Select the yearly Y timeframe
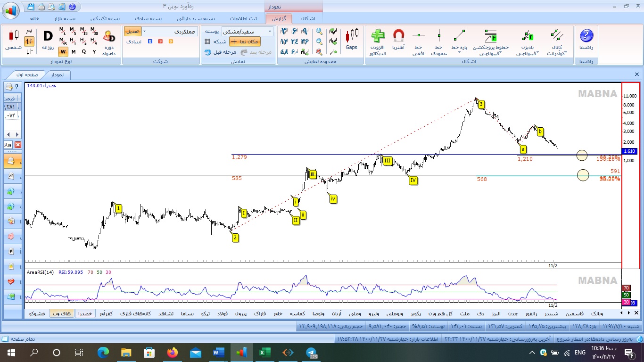Image resolution: width=644 pixels, height=362 pixels. 94,52
